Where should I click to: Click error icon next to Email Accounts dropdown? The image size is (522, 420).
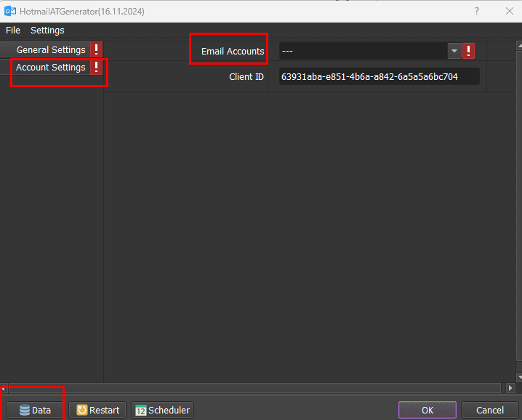coord(468,51)
